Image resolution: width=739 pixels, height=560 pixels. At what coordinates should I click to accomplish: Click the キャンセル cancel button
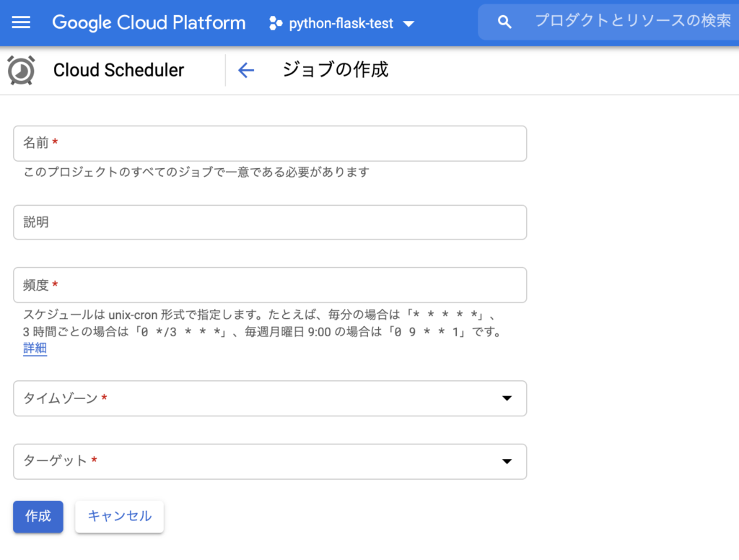pos(120,517)
